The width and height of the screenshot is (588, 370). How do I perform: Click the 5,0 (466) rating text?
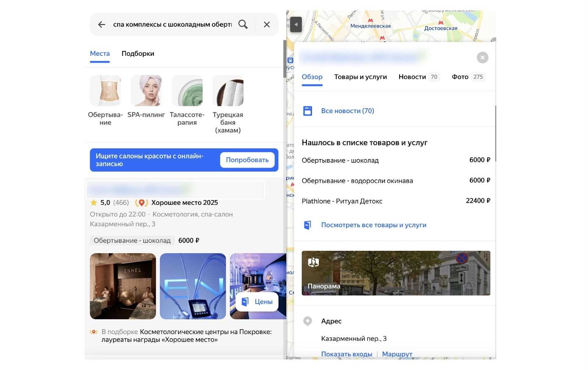coord(115,203)
